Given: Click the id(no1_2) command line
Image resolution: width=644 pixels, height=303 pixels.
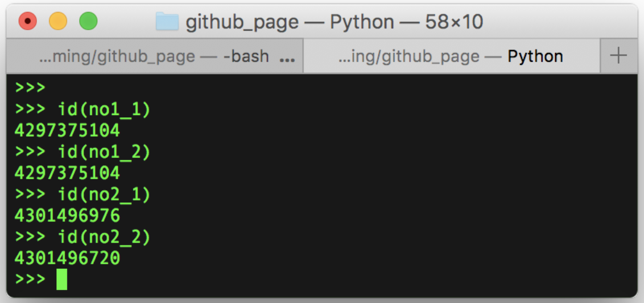Looking at the screenshot, I should 83,153.
